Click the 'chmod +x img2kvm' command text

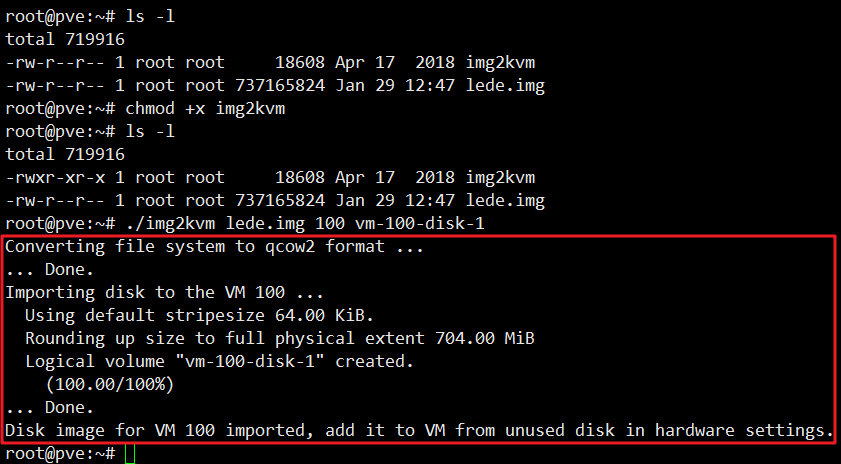pos(205,108)
